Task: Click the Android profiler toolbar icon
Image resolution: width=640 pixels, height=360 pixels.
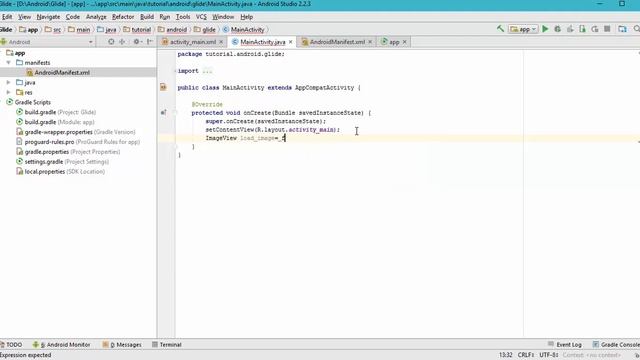Action: coord(582,29)
